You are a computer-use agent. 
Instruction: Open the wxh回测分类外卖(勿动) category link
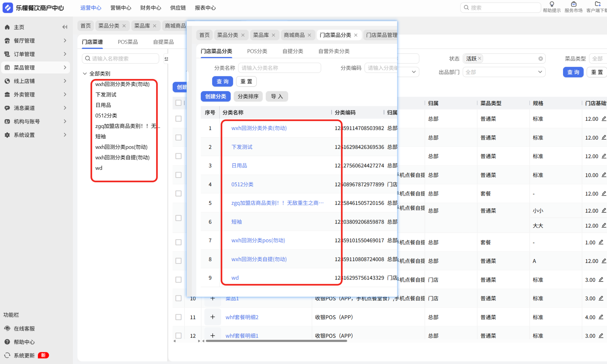pos(259,128)
